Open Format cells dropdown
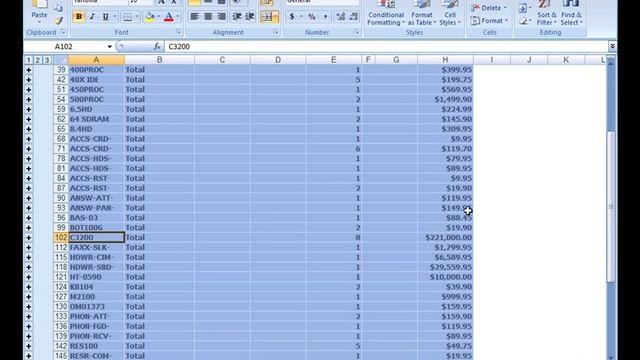 [489, 20]
